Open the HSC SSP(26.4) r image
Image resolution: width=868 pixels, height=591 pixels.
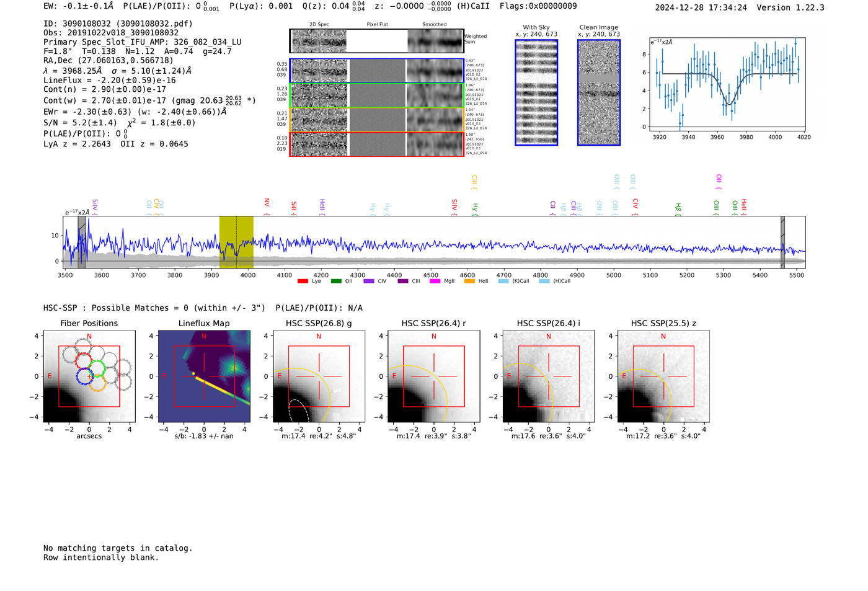[x=433, y=376]
